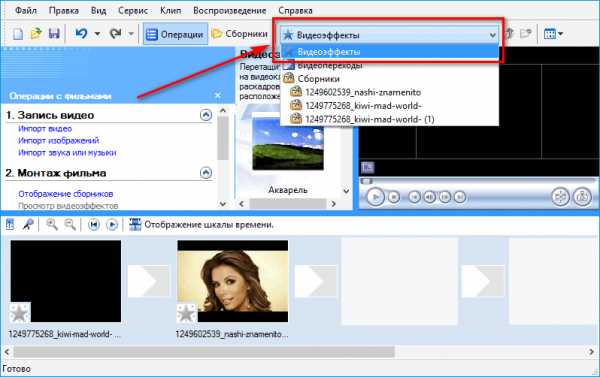Click the Импорт видео link
Image resolution: width=600 pixels, height=377 pixels.
(x=45, y=129)
